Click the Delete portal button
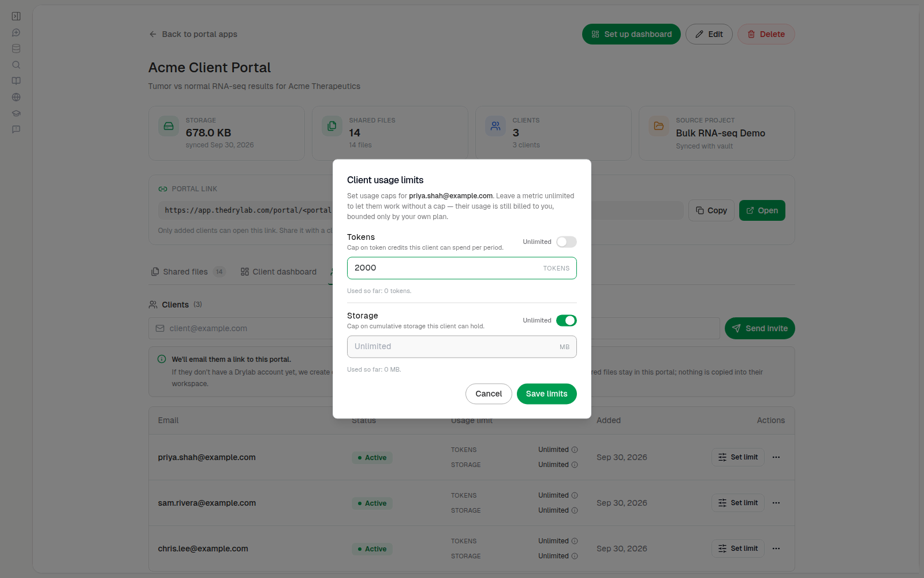Image resolution: width=924 pixels, height=578 pixels. [x=766, y=34]
